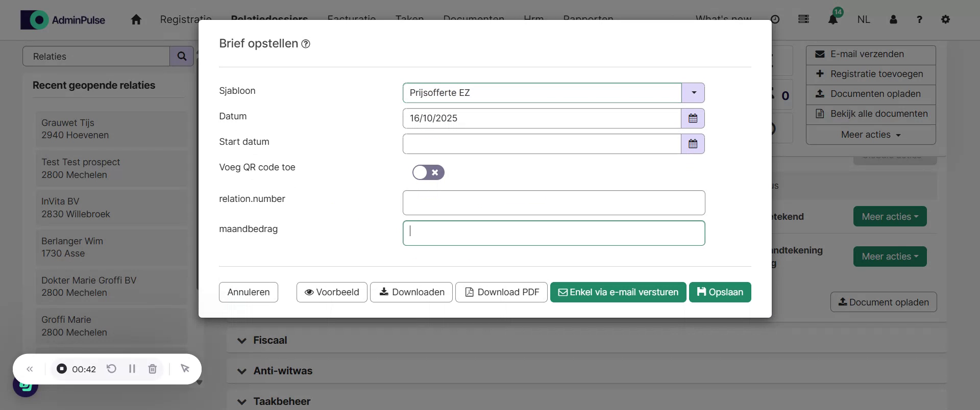Image resolution: width=980 pixels, height=410 pixels.
Task: Click the Document opladen button
Action: (x=884, y=302)
